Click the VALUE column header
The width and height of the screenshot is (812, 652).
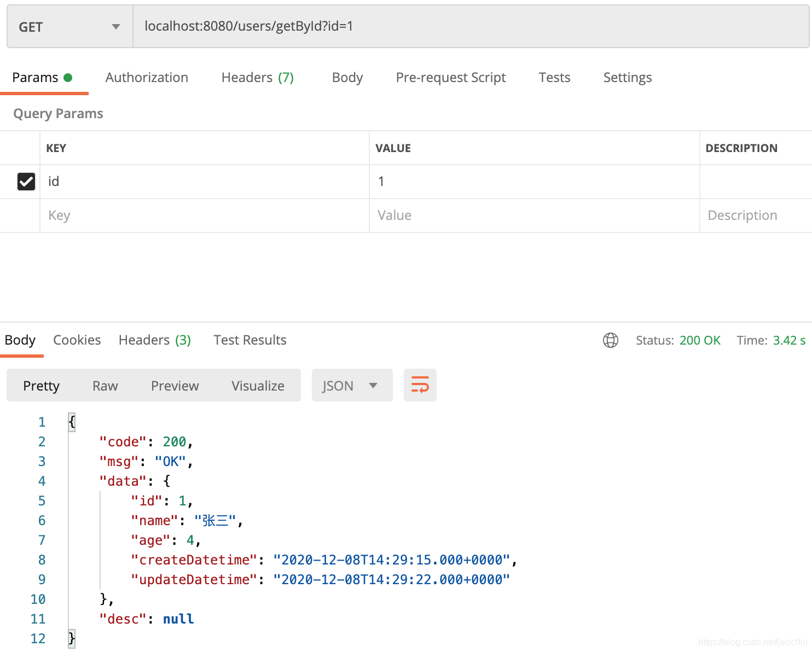(x=393, y=148)
